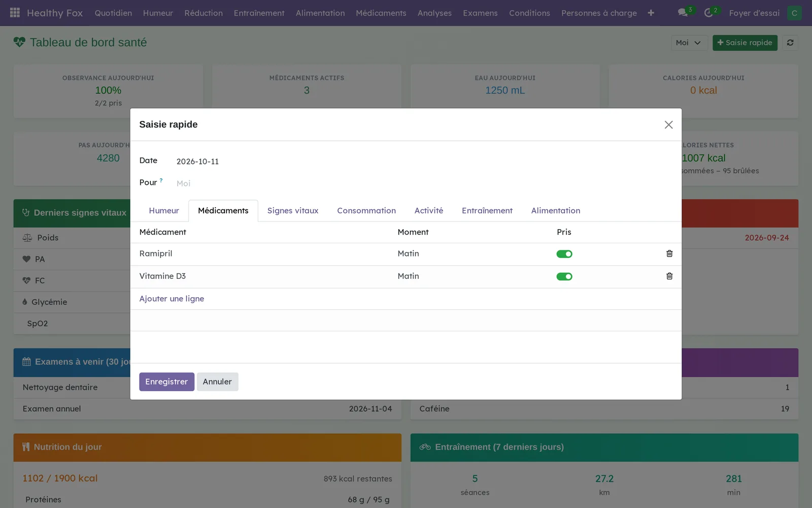Open the Examens top menu
This screenshot has height=508, width=812.
(x=480, y=13)
